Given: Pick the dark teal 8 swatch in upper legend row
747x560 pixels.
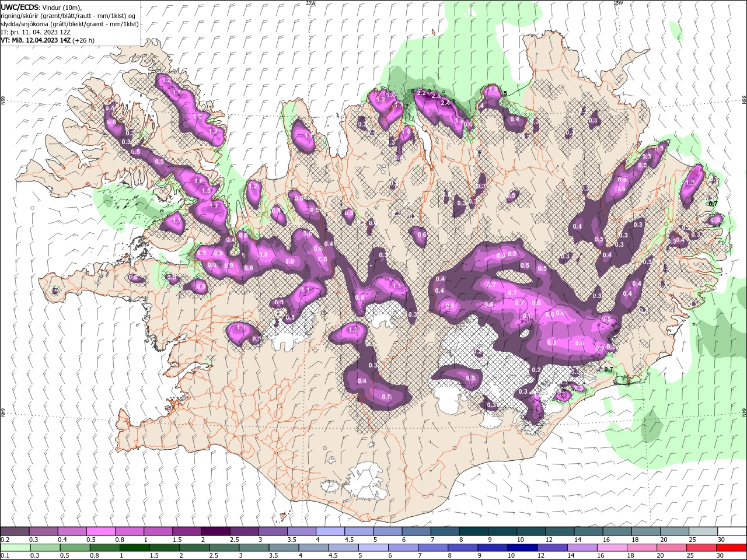Looking at the screenshot, I should [x=474, y=531].
